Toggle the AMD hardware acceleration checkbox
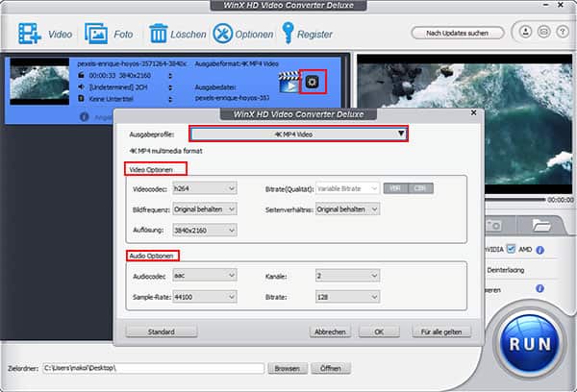 [x=511, y=249]
